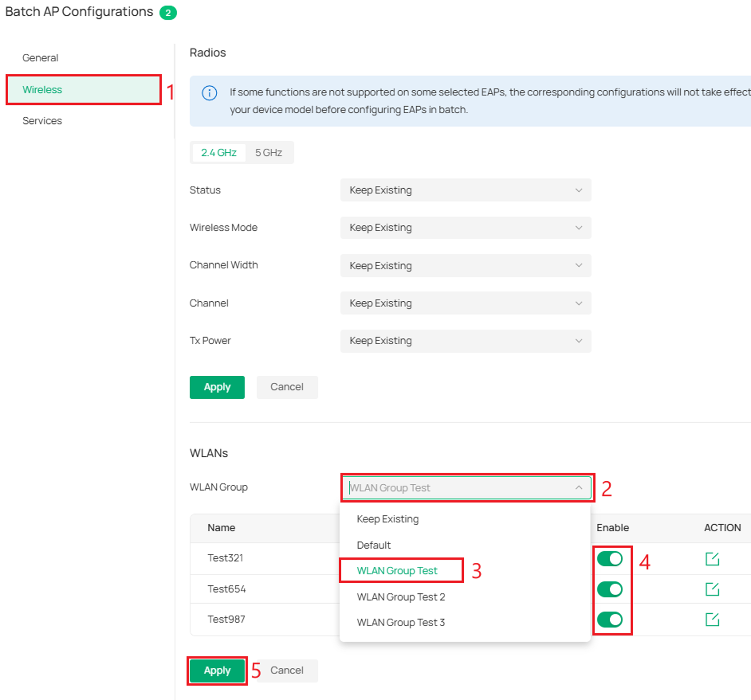Choose Default from WLAN Group list
751x700 pixels.
pos(373,545)
